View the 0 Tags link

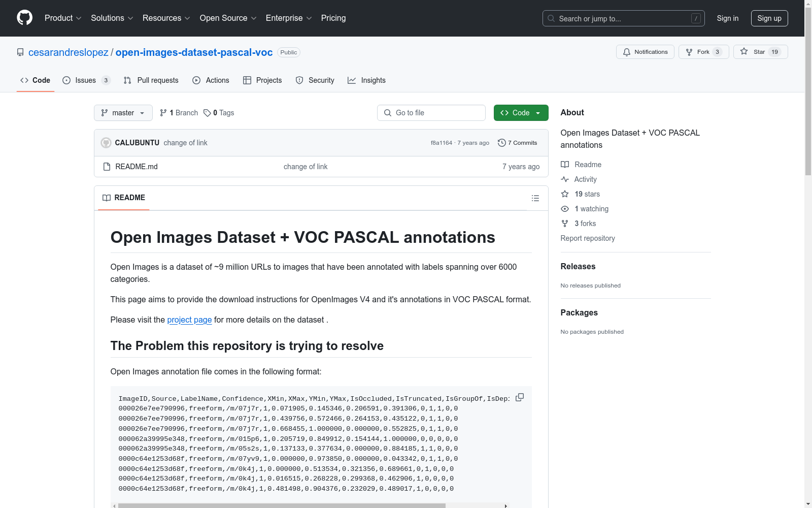[x=219, y=113]
